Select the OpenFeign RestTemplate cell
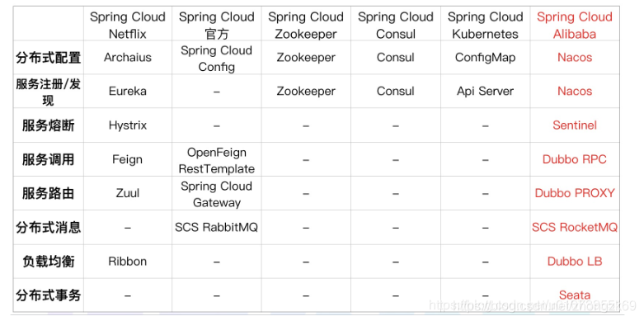The height and width of the screenshot is (321, 644). pos(216,160)
